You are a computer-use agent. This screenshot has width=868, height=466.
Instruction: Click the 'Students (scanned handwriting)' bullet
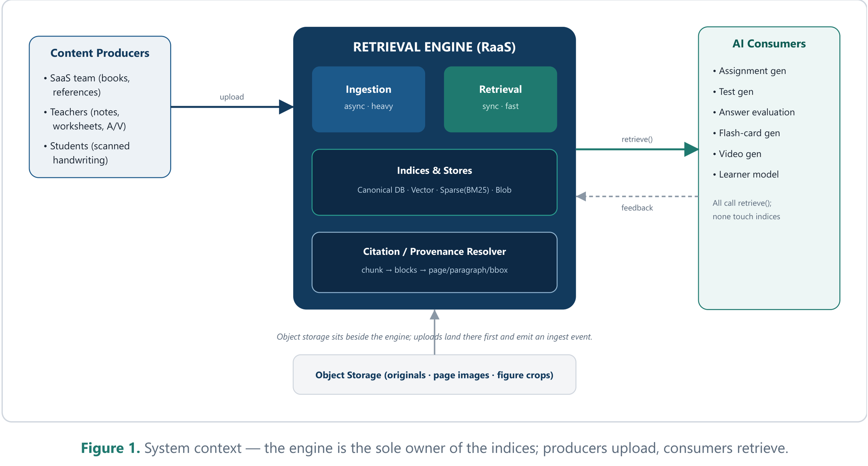(87, 153)
